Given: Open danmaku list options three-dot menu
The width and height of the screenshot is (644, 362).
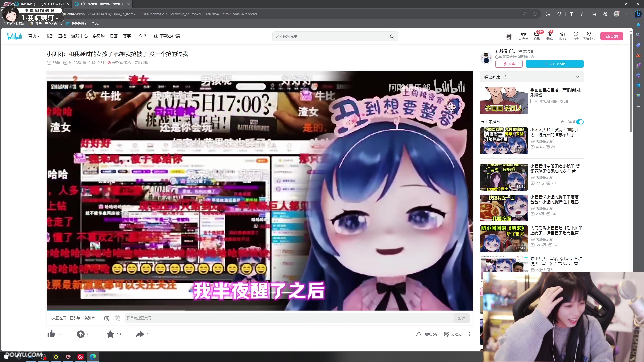Looking at the screenshot, I should [505, 77].
